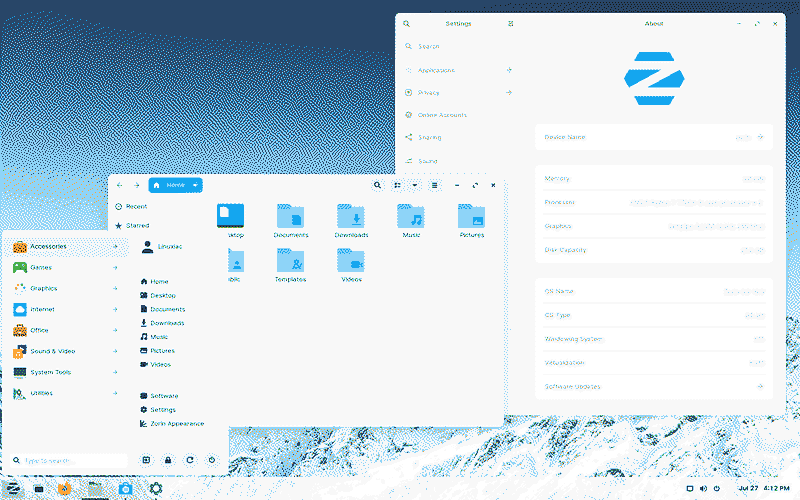Screen dimensions: 800x500
Task: Open Online Accounts in Settings sidebar
Action: click(x=458, y=115)
